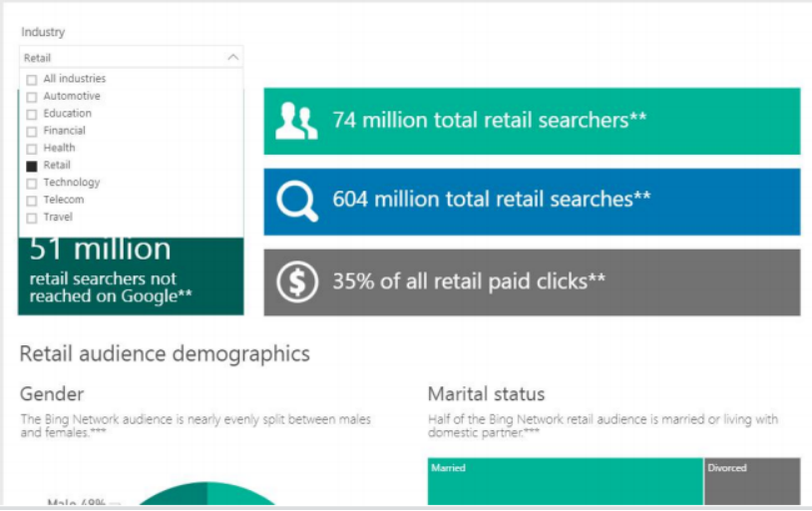The height and width of the screenshot is (511, 812).
Task: Click the Retail value in the Industry dropdown box
Action: [x=37, y=58]
